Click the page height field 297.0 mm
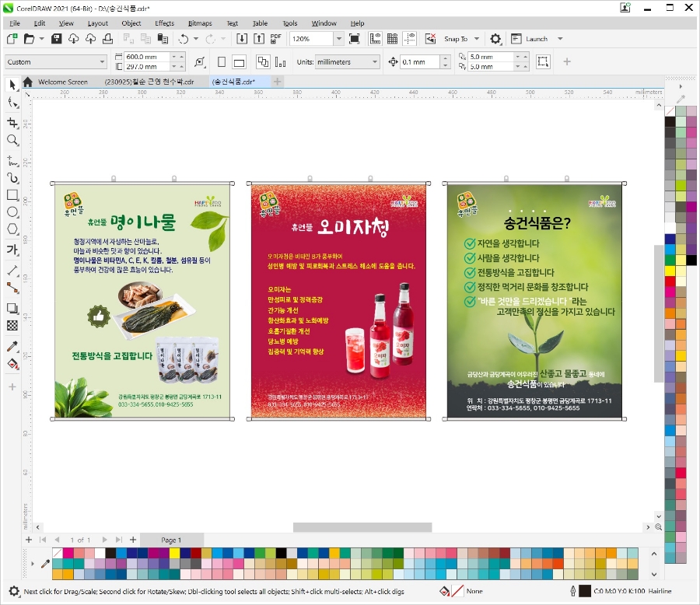 pos(147,67)
